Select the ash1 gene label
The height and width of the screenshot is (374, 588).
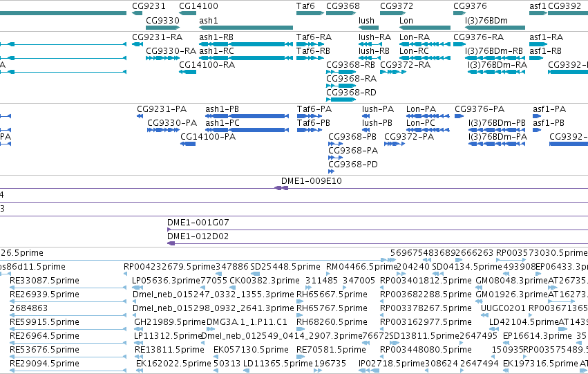pyautogui.click(x=209, y=20)
